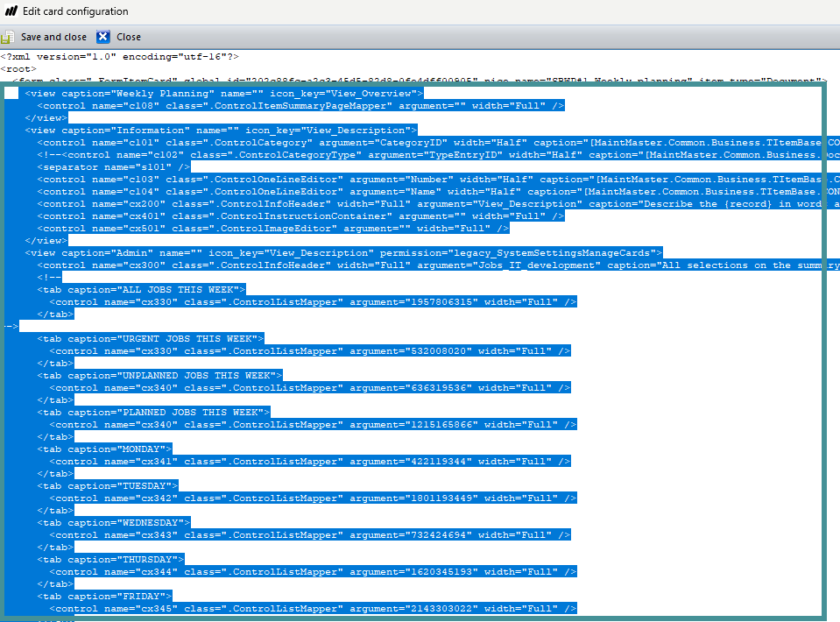Image resolution: width=840 pixels, height=622 pixels.
Task: Click the blue X icon next to Close
Action: 103,37
